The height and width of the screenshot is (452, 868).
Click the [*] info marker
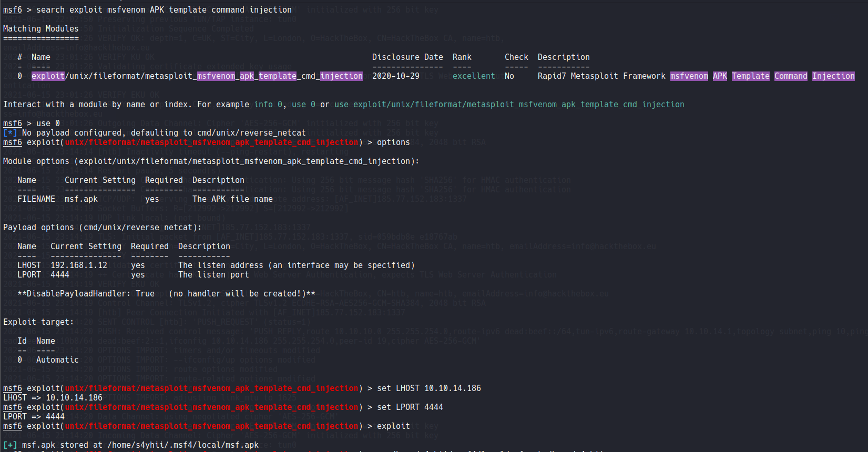click(x=10, y=133)
